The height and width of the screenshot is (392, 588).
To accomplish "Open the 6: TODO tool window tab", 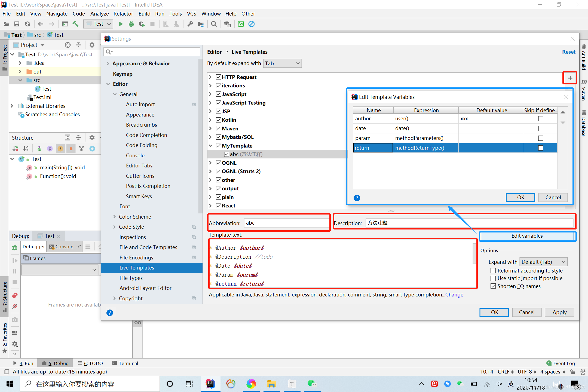I will pyautogui.click(x=90, y=363).
